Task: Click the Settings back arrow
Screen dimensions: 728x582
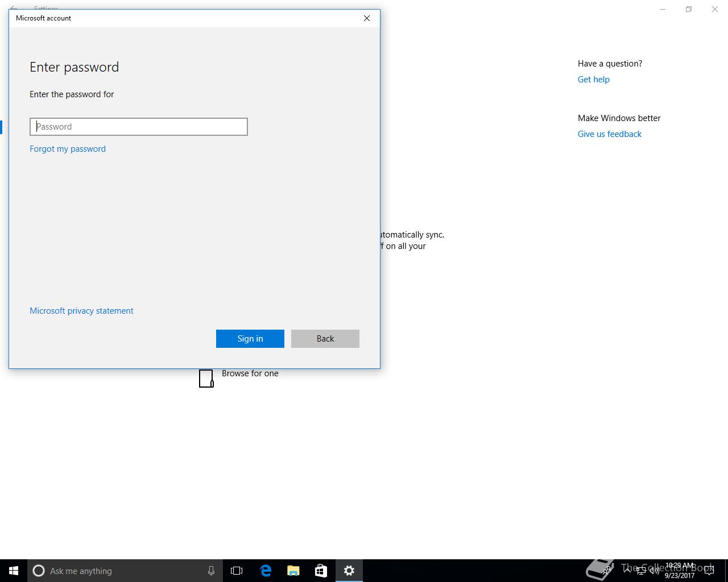Action: (x=14, y=8)
